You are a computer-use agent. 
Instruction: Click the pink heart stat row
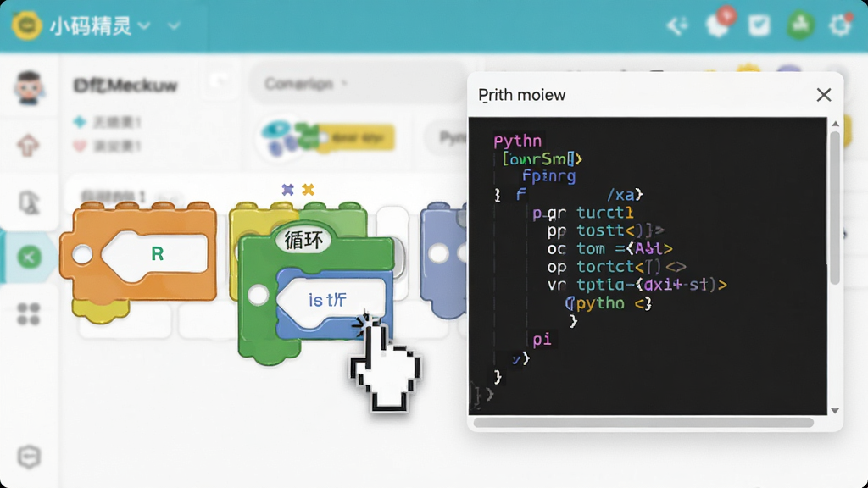tap(108, 146)
